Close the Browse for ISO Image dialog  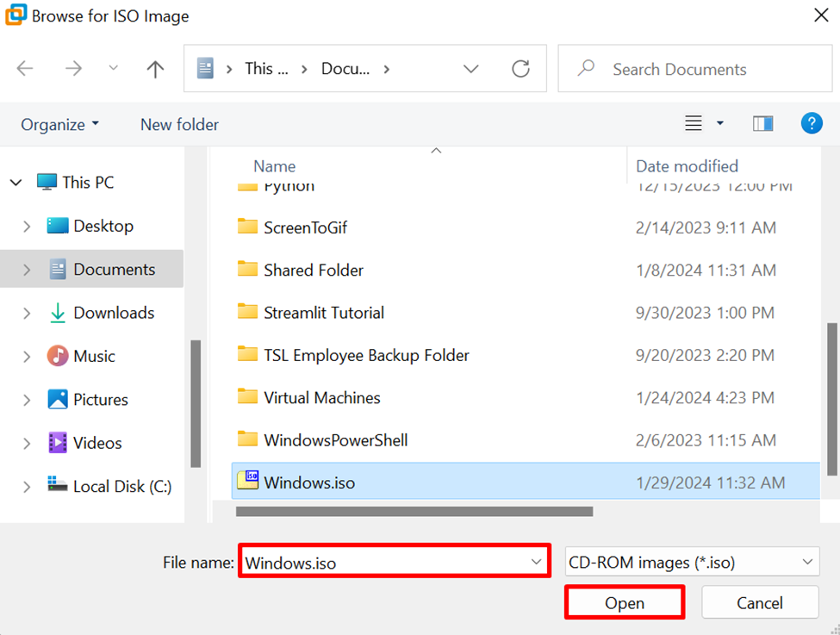[821, 15]
